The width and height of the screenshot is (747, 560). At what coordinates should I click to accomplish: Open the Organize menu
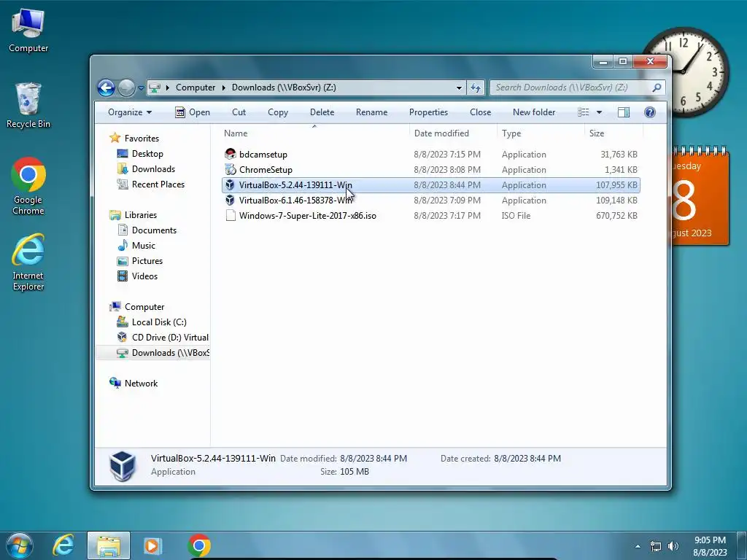(130, 112)
